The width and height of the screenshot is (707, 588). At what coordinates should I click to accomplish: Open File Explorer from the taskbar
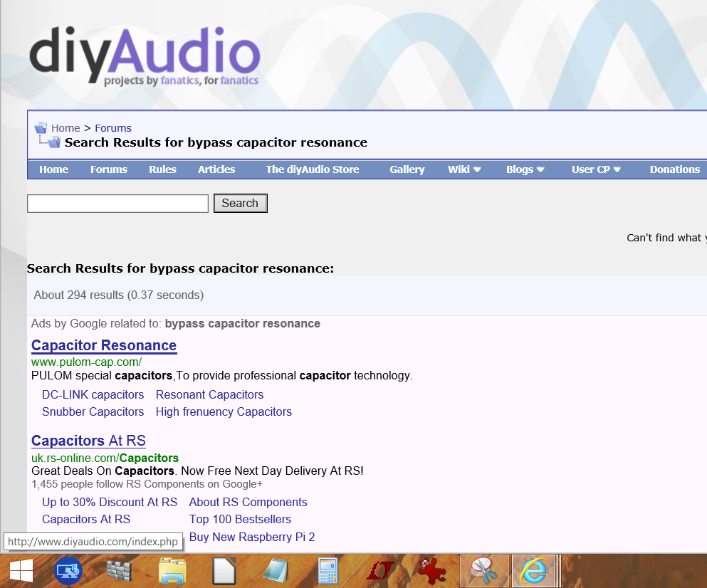point(172,571)
